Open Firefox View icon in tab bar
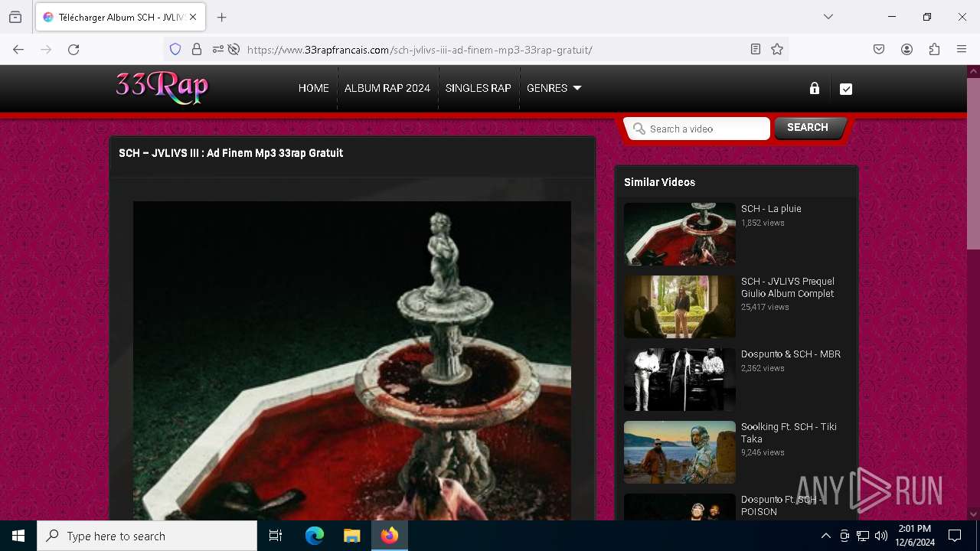Viewport: 980px width, 551px height. point(15,17)
